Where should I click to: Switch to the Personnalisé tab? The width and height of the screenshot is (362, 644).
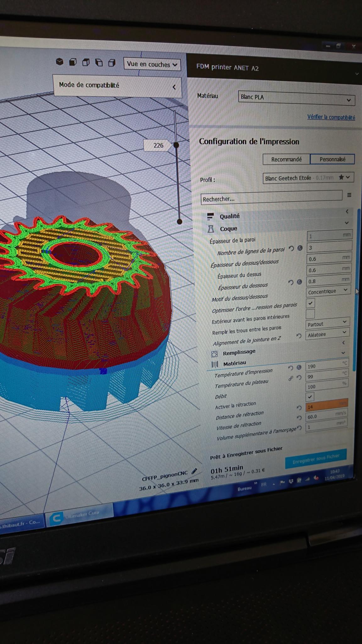click(x=332, y=159)
